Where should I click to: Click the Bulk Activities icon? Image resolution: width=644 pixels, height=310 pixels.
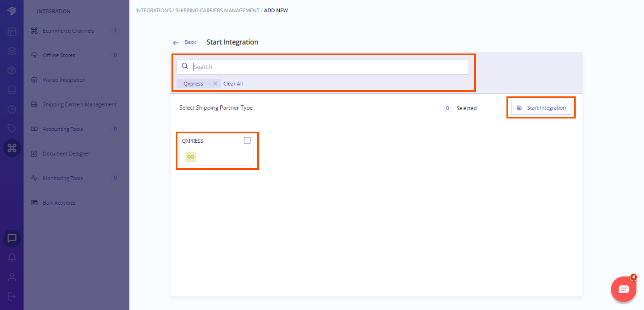pos(34,203)
